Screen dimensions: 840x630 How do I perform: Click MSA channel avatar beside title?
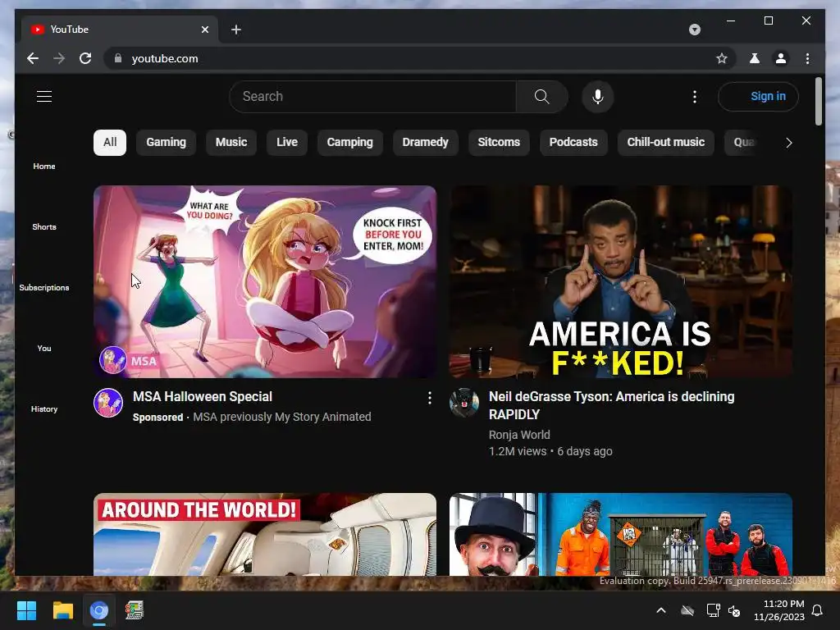point(108,403)
